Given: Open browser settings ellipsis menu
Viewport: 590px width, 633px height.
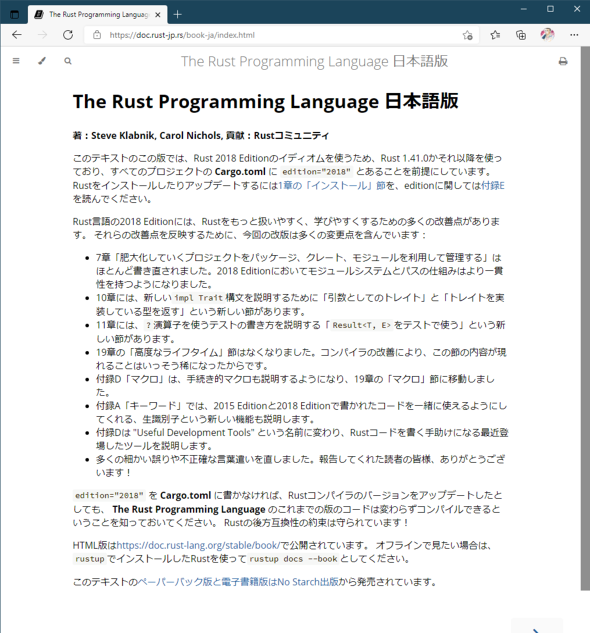Looking at the screenshot, I should [x=574, y=35].
